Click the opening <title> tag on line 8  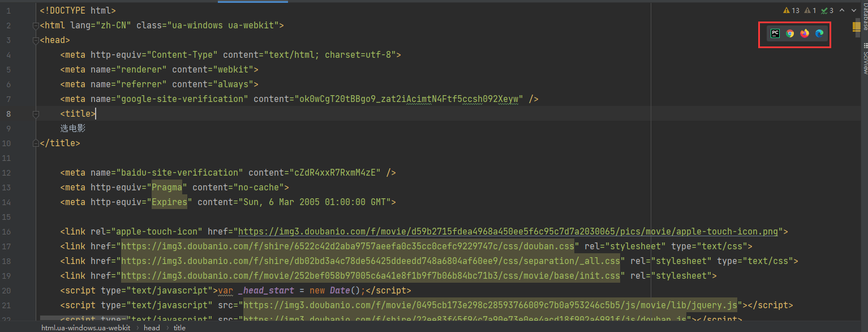click(78, 114)
